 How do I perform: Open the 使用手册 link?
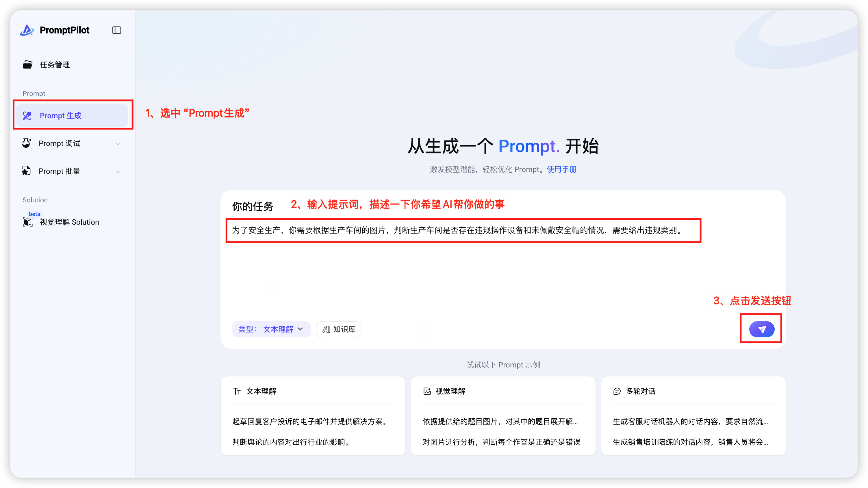(561, 169)
